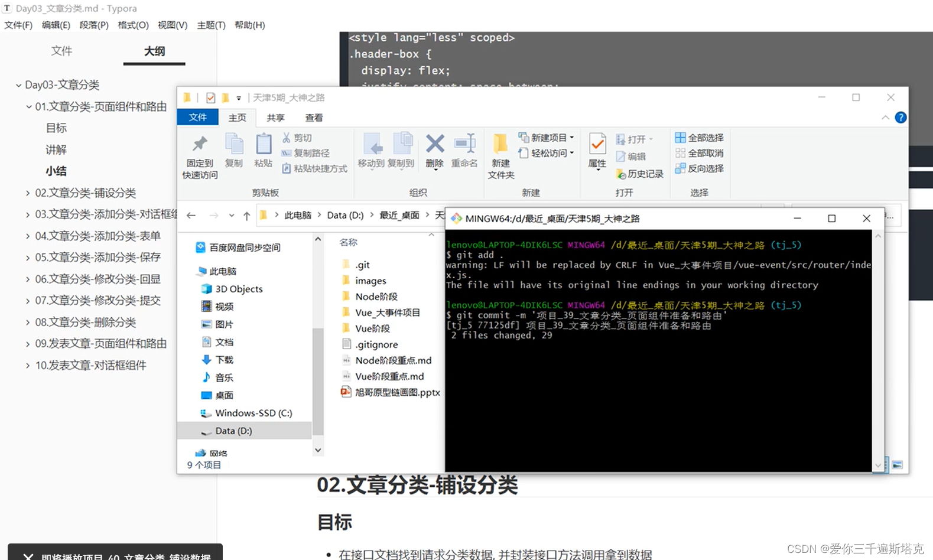Click the Paste (粘贴) icon in ribbon
The image size is (933, 560).
(x=263, y=144)
